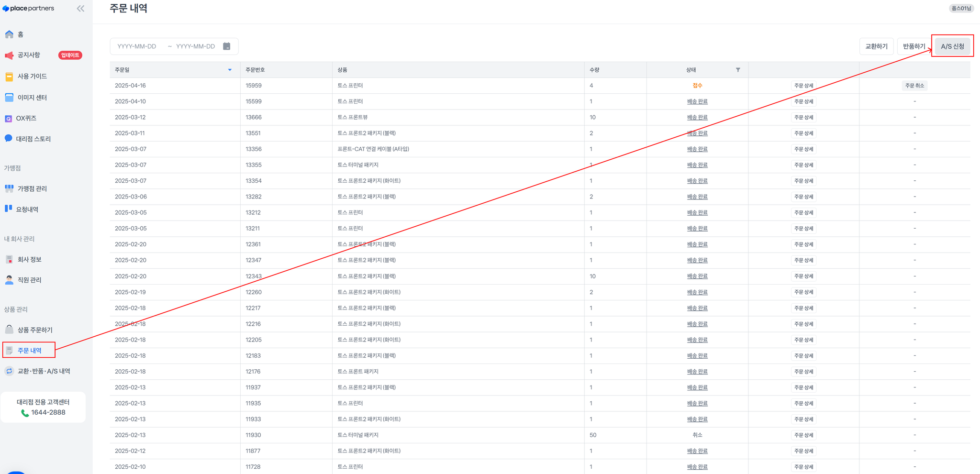Click 취소 status of order 11930

click(697, 435)
